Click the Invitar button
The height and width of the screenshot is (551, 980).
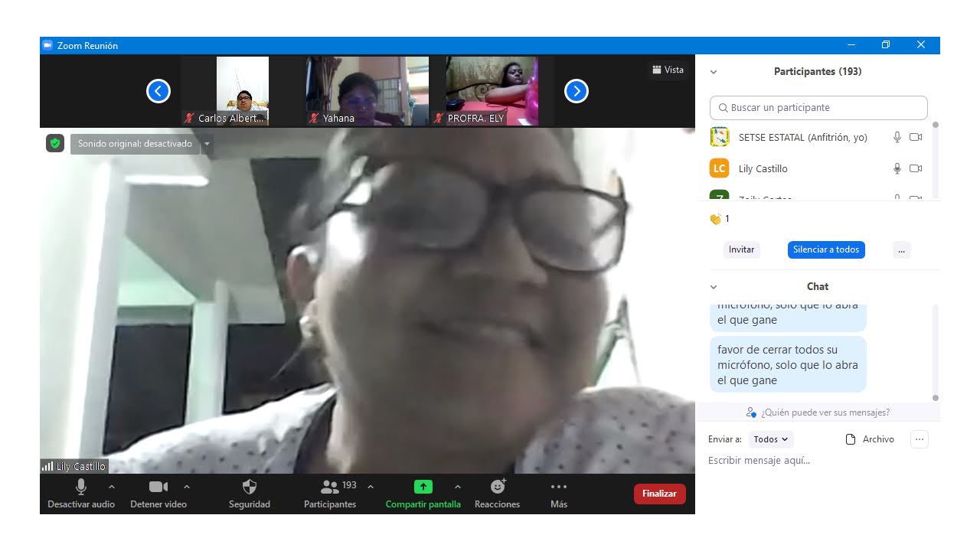tap(741, 249)
